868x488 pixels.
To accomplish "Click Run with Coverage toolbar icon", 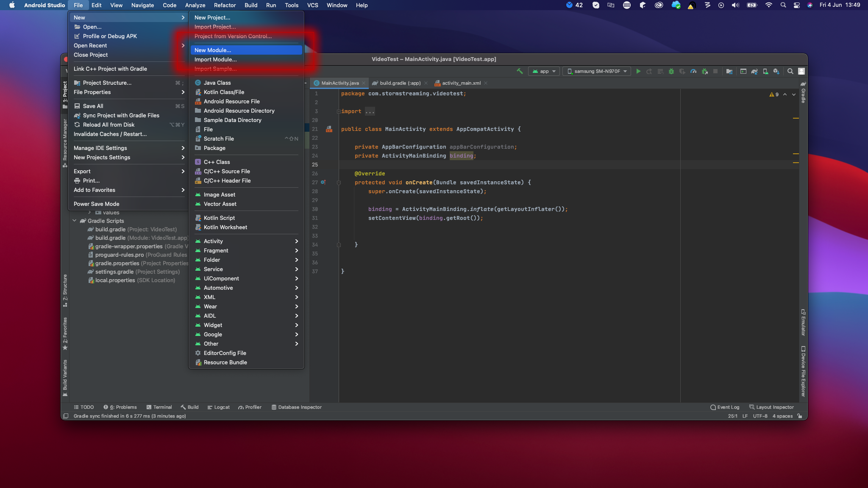I will pos(682,71).
